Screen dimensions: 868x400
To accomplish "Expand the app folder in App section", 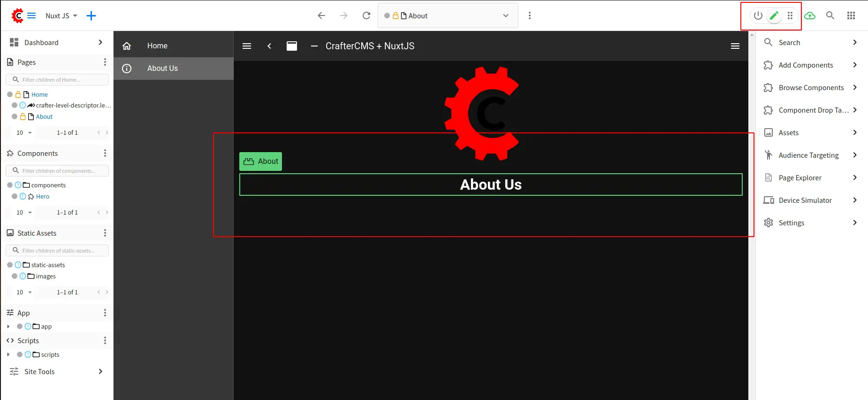I will (x=8, y=326).
